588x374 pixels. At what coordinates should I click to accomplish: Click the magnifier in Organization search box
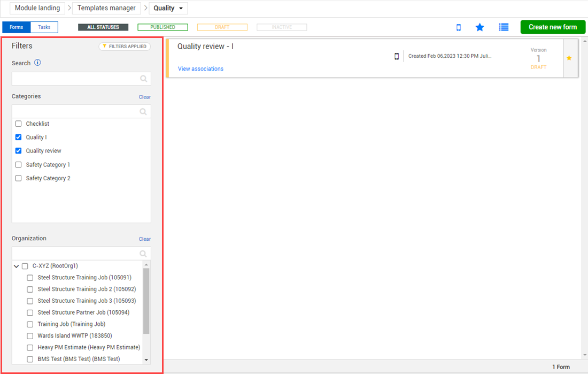point(143,254)
